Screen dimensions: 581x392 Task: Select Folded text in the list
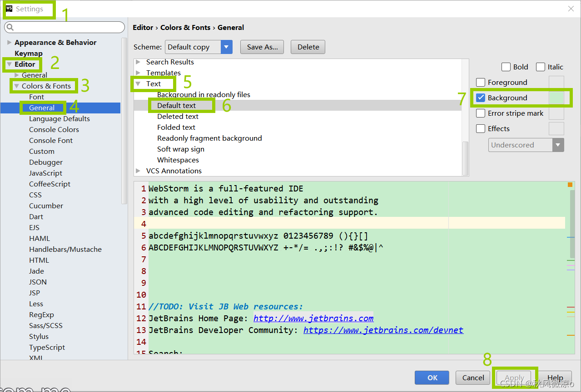176,127
